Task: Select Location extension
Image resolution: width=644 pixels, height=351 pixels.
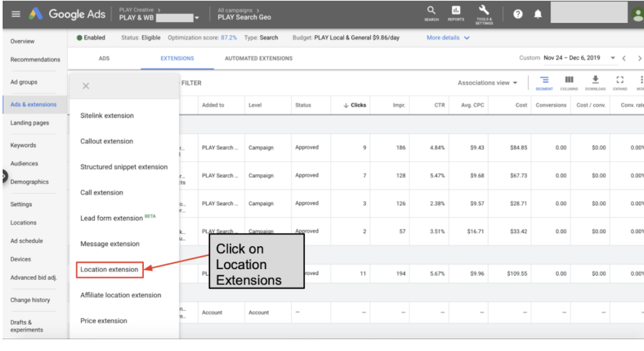Action: pos(109,270)
